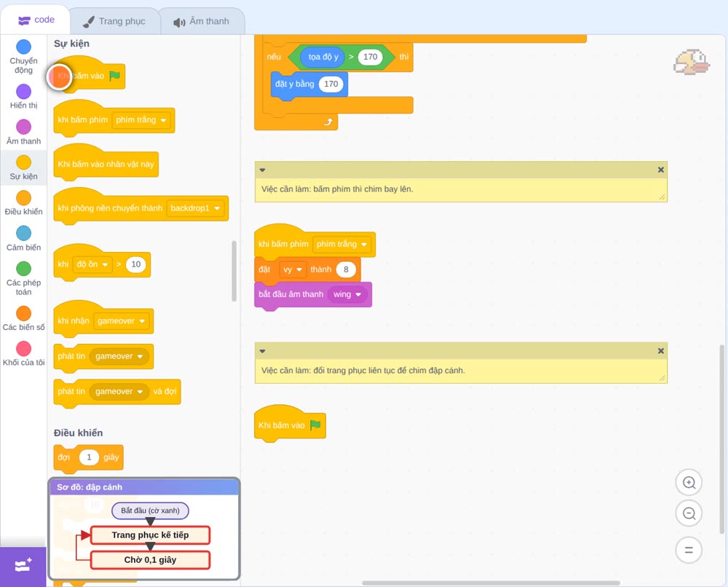Click the value 8 in 'đặt vy thành' block
This screenshot has width=728, height=587.
point(345,269)
